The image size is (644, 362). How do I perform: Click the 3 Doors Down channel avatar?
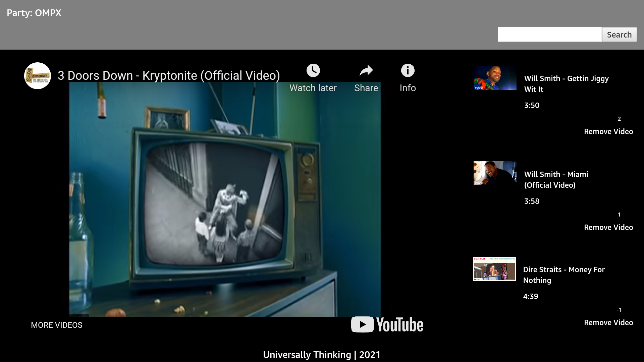point(38,76)
